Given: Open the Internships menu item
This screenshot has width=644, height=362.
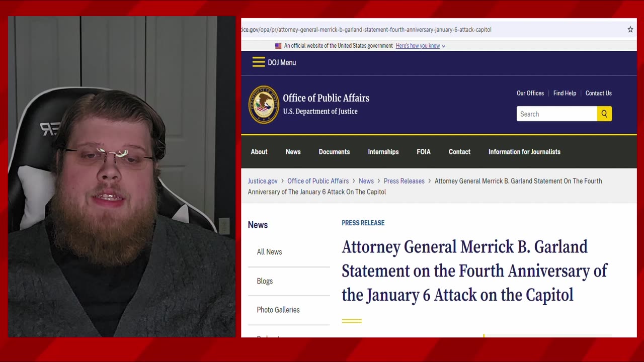Looking at the screenshot, I should (383, 152).
